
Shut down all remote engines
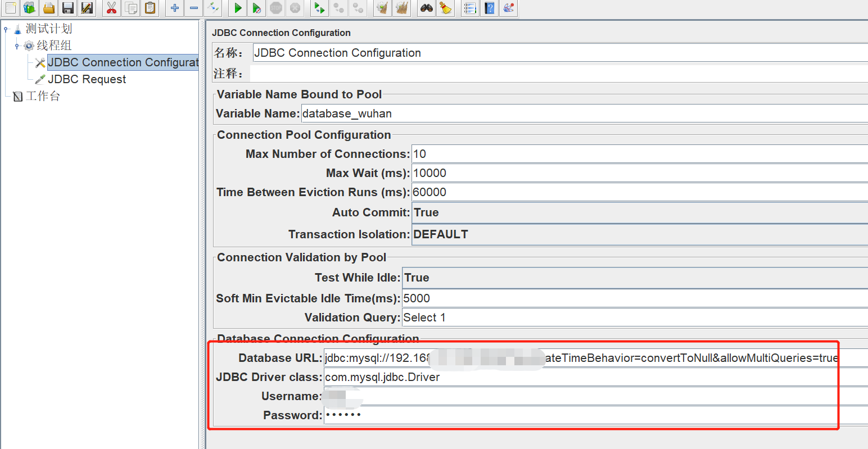tap(358, 8)
